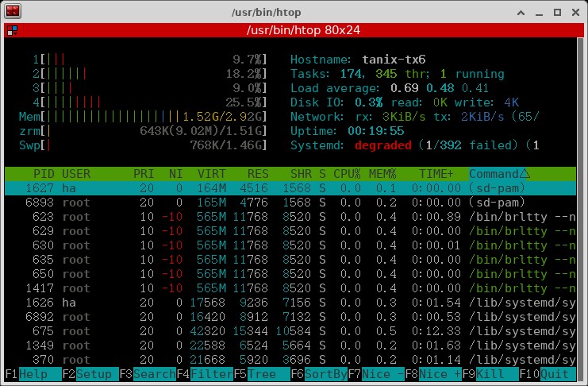Click F9 Kill
This screenshot has height=386, width=588.
pos(490,374)
